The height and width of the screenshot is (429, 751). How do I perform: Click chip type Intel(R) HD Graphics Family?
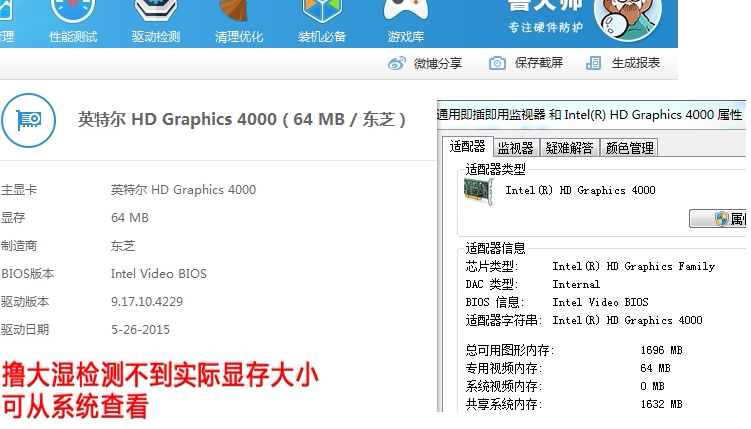pyautogui.click(x=634, y=266)
